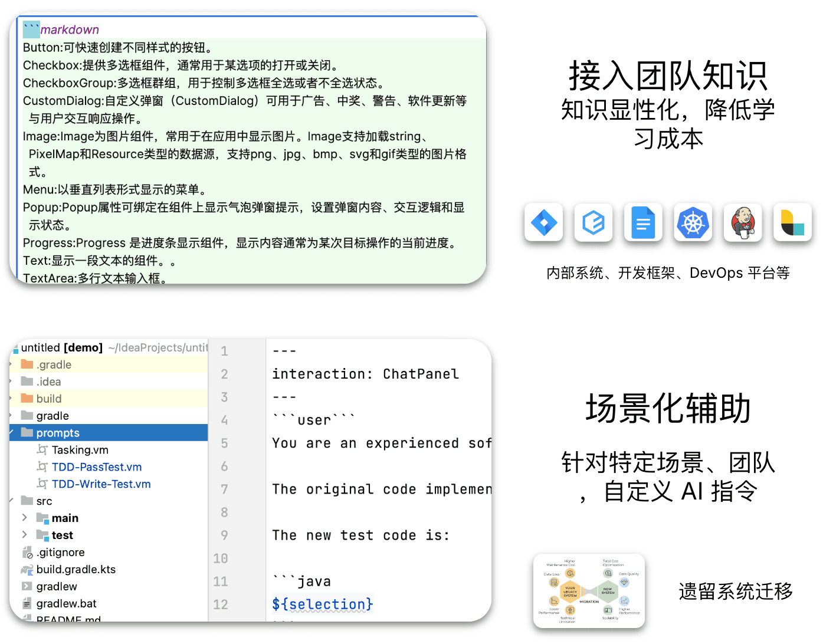The width and height of the screenshot is (823, 644).
Task: Open the legacy system migration diagram thumbnail
Action: [589, 590]
